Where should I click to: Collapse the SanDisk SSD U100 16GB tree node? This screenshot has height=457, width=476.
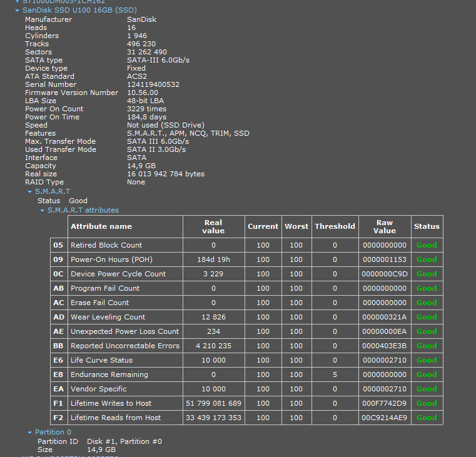click(x=18, y=11)
